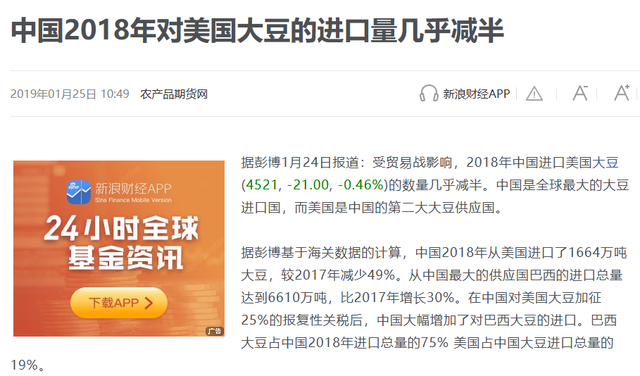Decrease font size with A- icon
The height and width of the screenshot is (376, 640).
[580, 93]
